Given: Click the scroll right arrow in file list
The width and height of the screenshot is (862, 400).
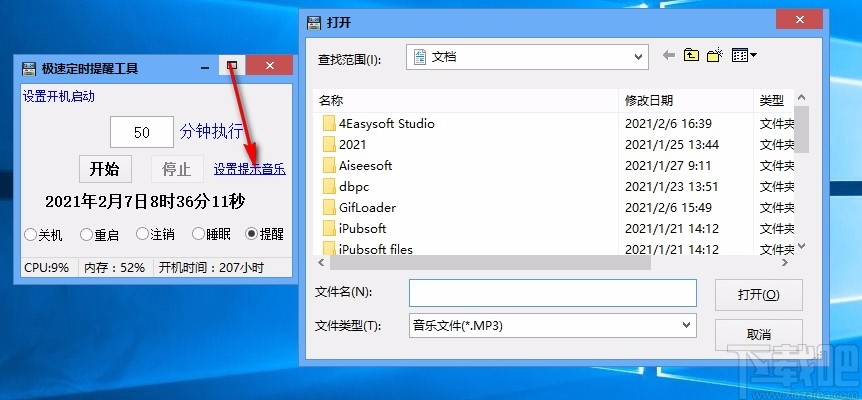Looking at the screenshot, I should coord(785,263).
